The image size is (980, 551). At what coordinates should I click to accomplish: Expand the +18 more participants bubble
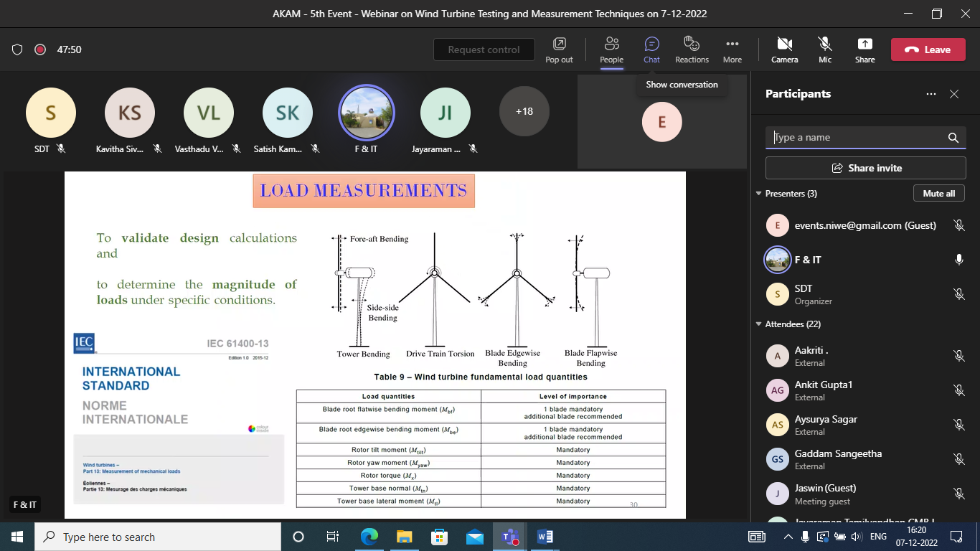[x=524, y=111]
